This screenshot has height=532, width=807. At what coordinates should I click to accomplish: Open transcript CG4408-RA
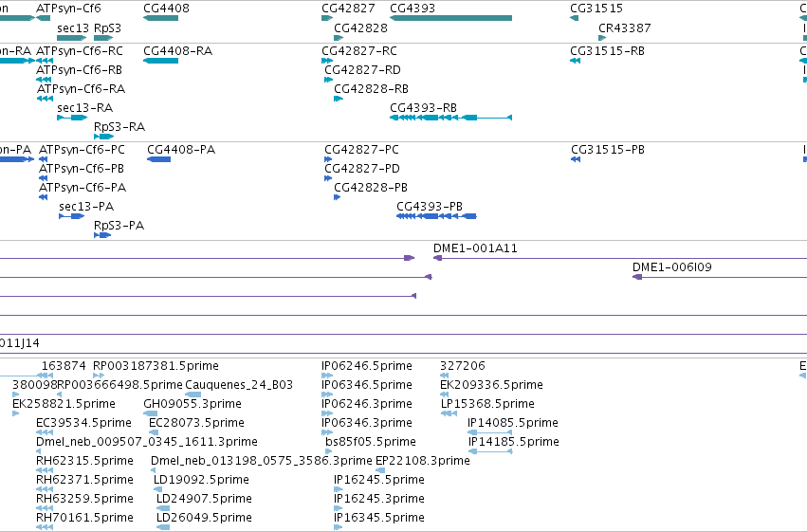[x=178, y=51]
